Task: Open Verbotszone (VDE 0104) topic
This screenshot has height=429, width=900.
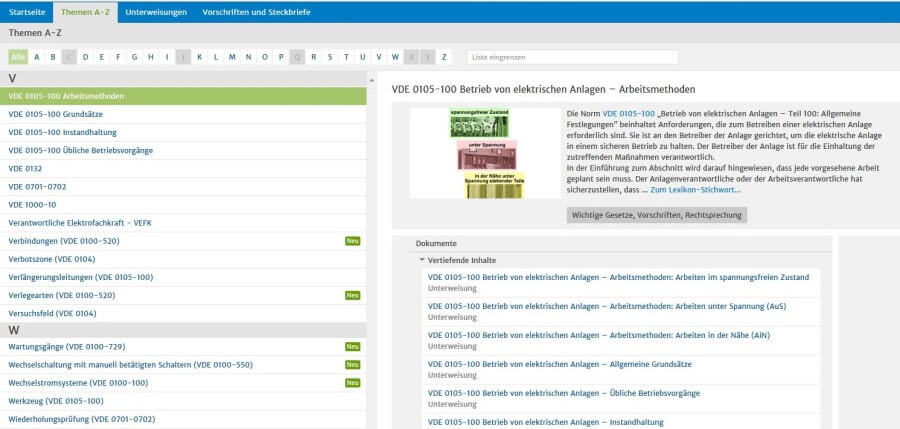Action: click(183, 259)
